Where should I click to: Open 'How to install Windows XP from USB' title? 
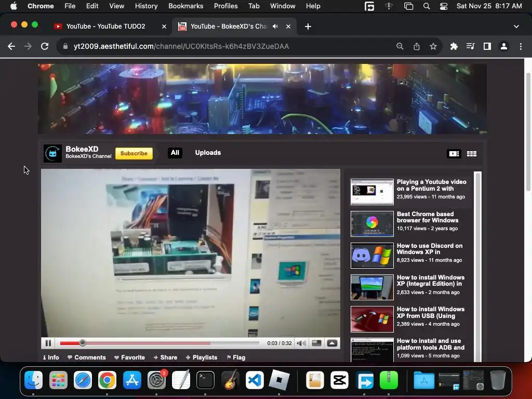(x=430, y=312)
